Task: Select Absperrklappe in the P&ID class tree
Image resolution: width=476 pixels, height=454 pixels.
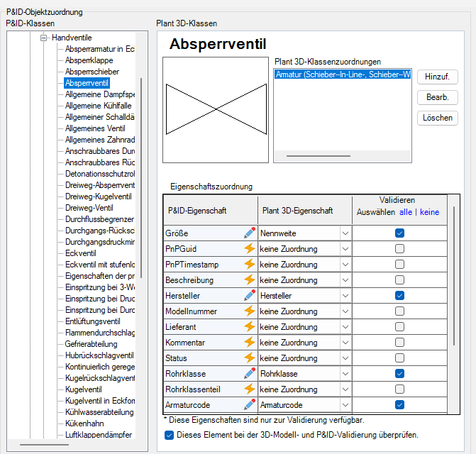Action: [x=89, y=60]
